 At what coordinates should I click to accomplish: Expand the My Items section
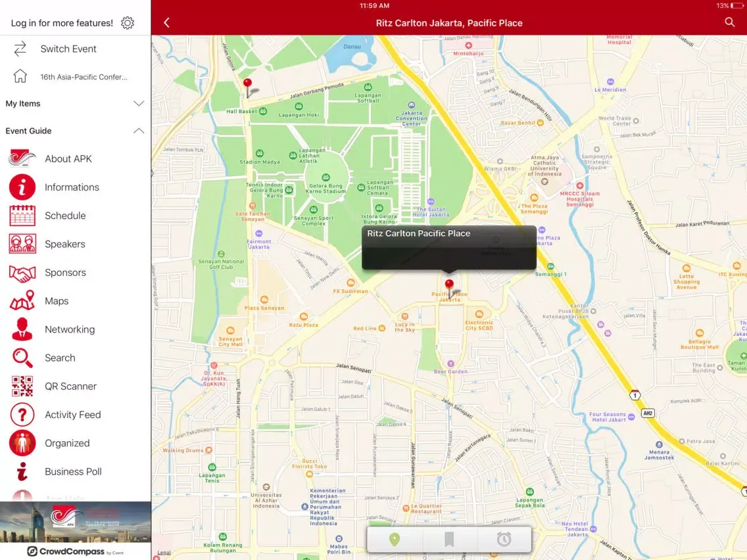pos(75,103)
